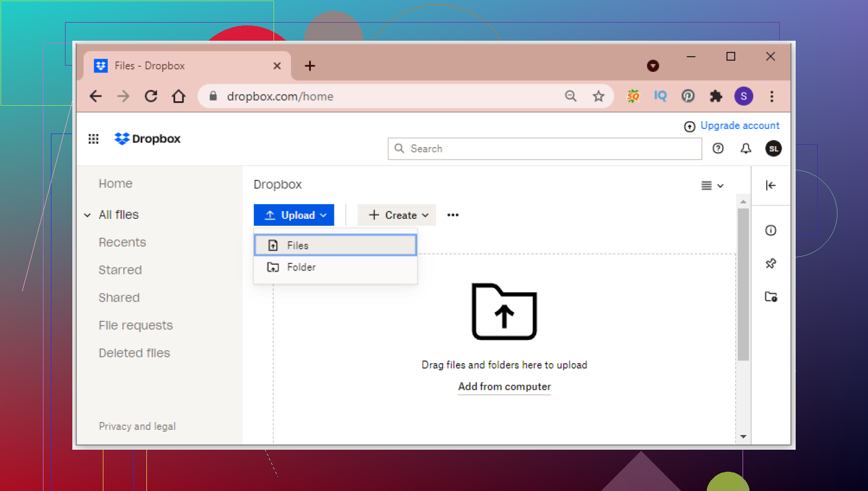Open the Dropbox help question mark

point(718,148)
